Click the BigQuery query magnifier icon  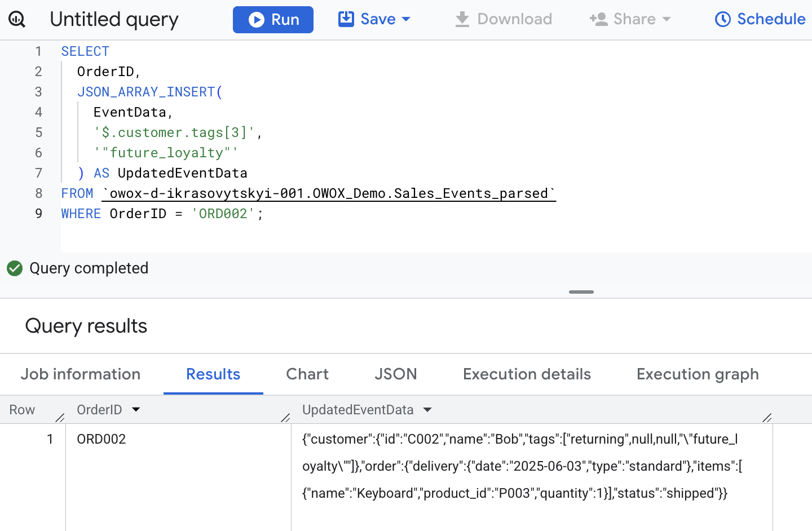point(17,20)
